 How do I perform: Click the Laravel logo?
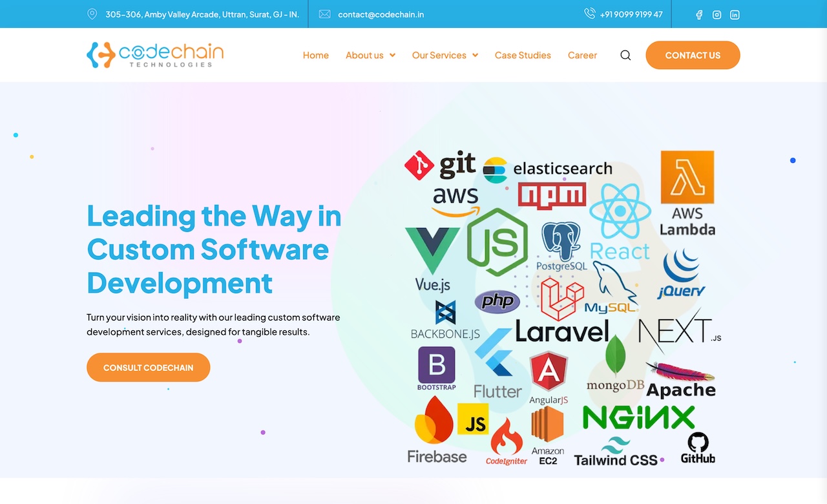tap(562, 310)
